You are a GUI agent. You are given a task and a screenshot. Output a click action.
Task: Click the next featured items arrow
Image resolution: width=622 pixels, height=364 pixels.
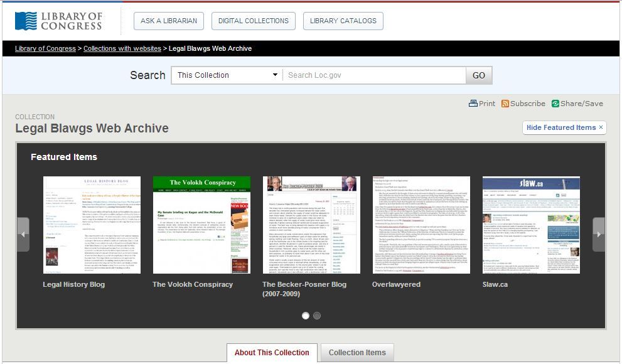click(x=598, y=234)
